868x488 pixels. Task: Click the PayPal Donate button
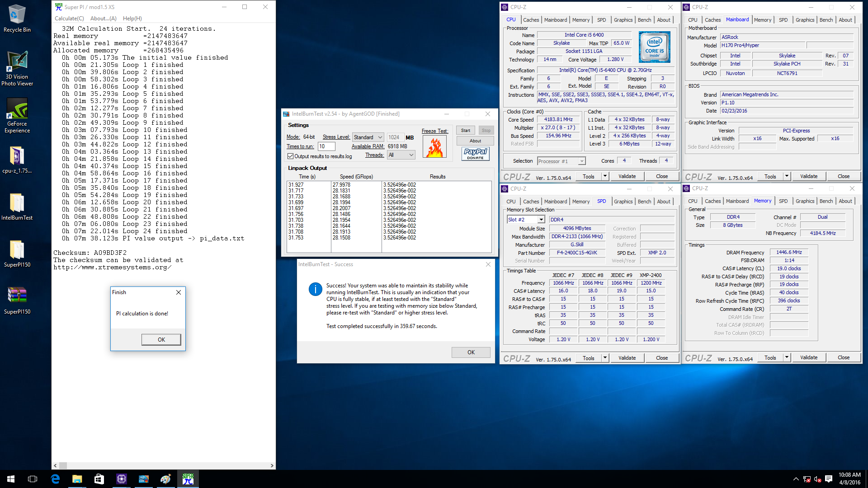point(475,154)
